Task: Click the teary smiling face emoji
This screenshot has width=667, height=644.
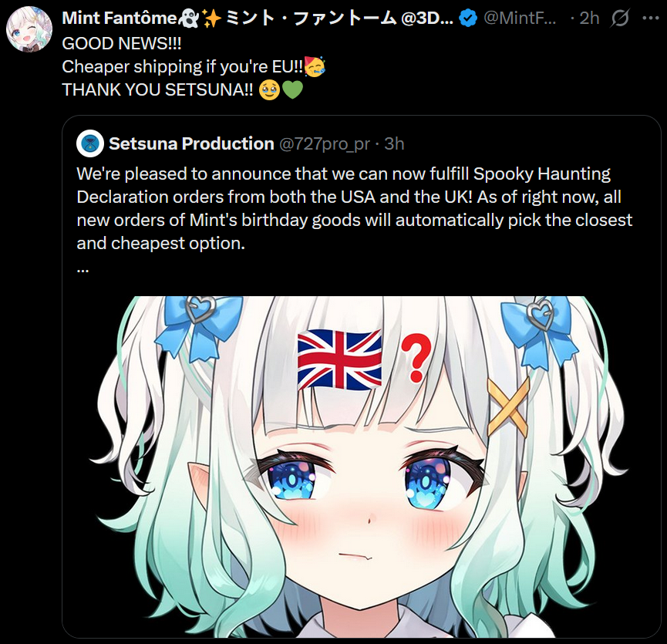Action: coord(269,89)
